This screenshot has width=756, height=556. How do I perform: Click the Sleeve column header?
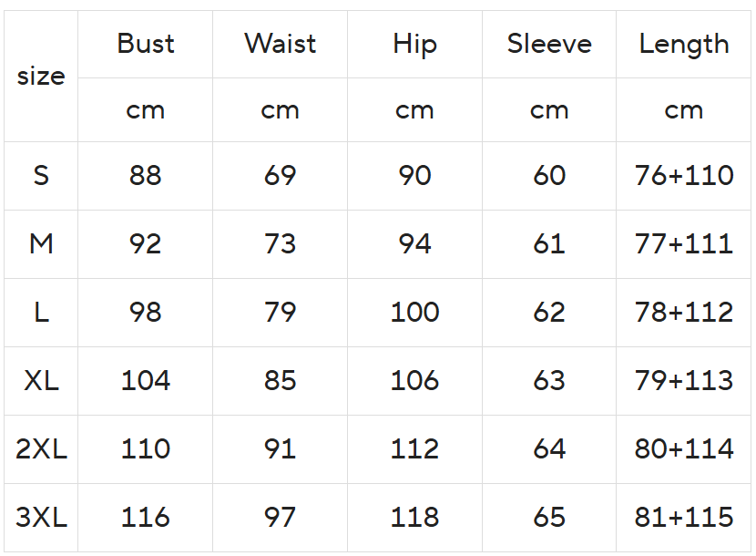coord(549,44)
